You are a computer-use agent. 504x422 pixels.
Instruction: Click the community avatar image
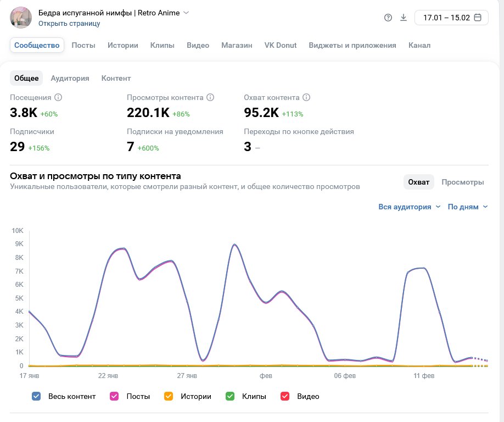click(21, 18)
